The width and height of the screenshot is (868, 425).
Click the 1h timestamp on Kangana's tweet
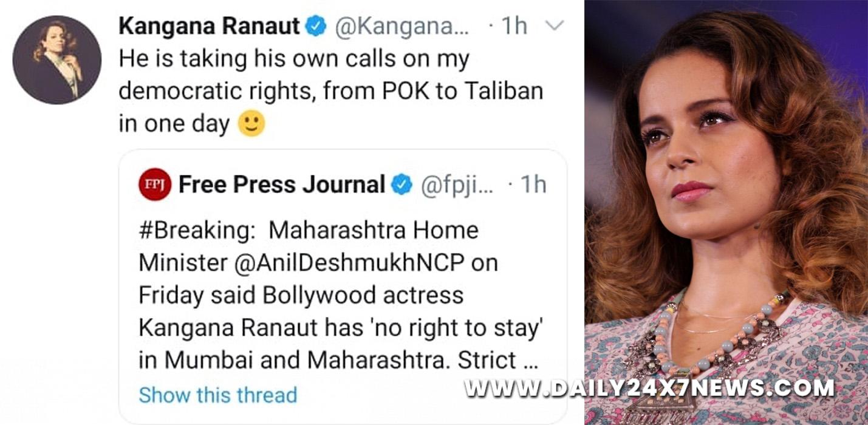(x=514, y=27)
